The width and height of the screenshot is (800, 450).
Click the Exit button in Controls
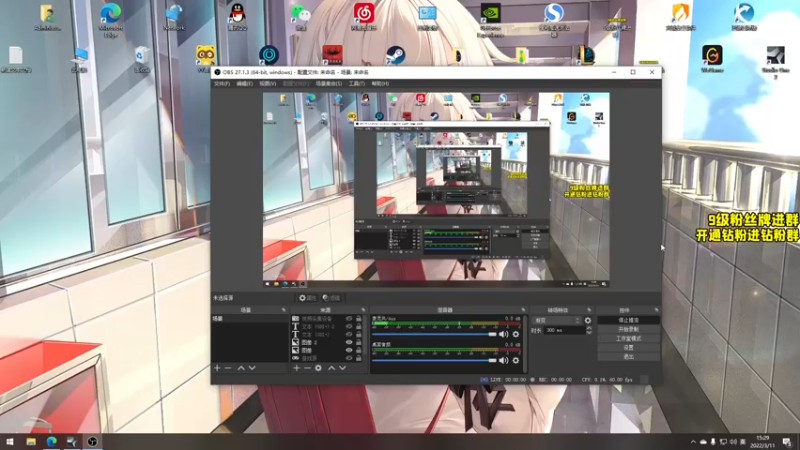(x=628, y=357)
